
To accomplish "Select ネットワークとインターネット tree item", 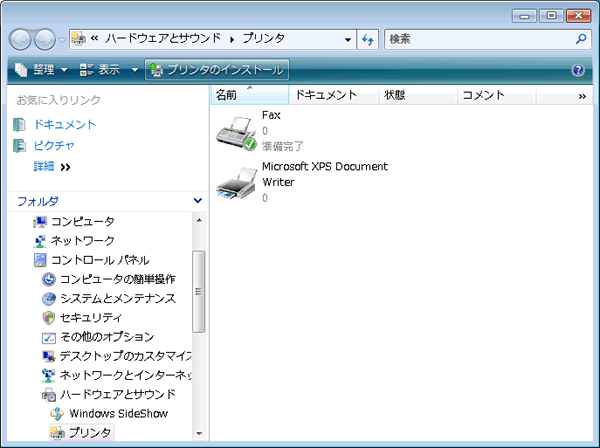I will [126, 375].
